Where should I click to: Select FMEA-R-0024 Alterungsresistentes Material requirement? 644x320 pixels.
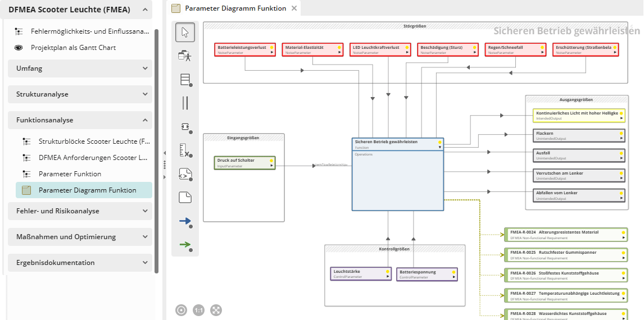(x=566, y=234)
